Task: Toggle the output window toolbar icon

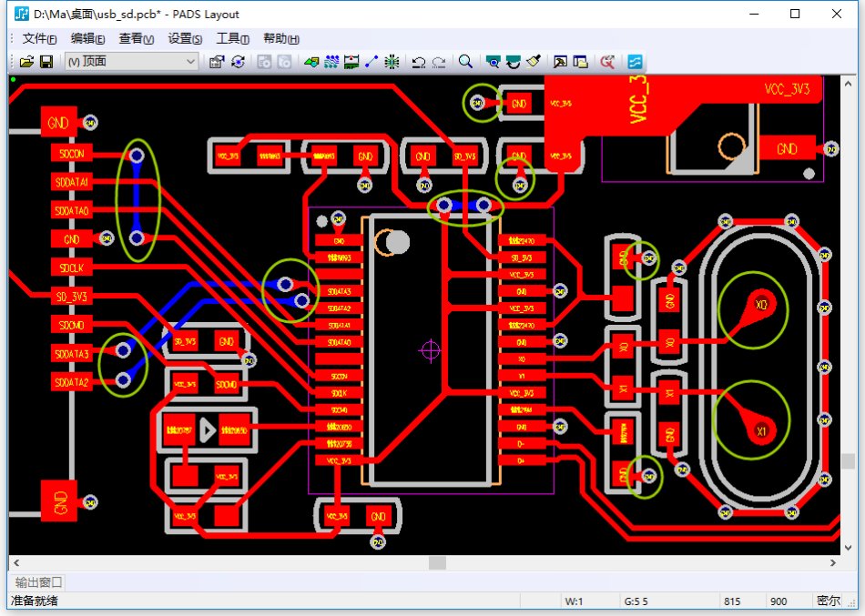Action: pos(560,62)
